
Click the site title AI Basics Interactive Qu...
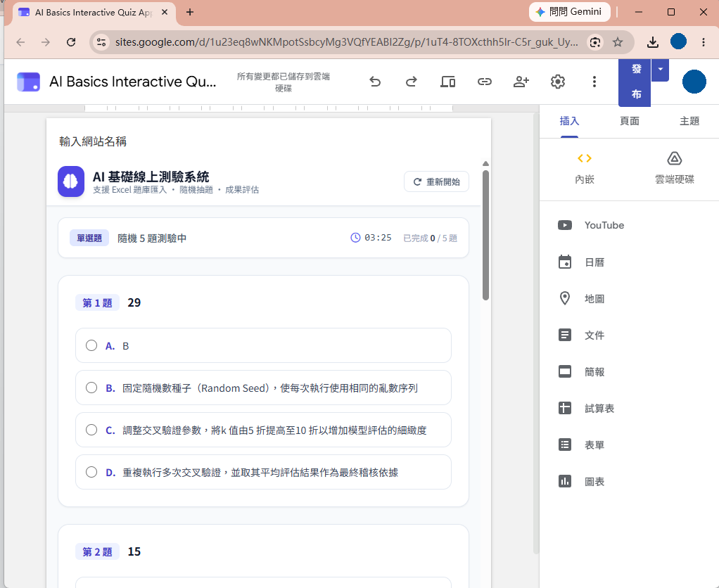132,82
